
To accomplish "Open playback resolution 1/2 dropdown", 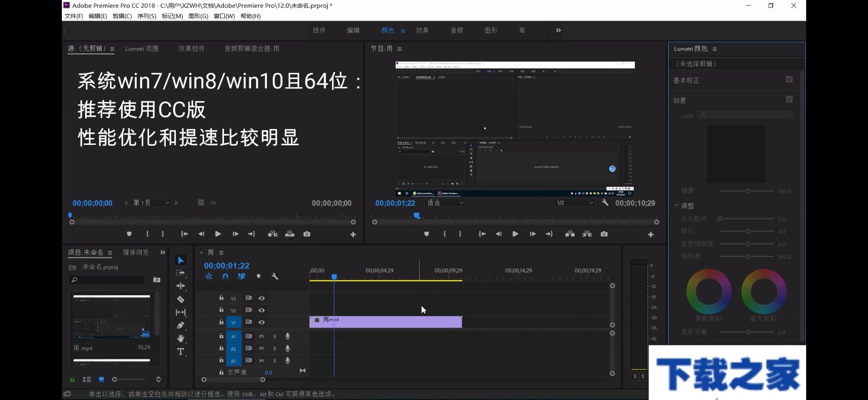I will [574, 203].
